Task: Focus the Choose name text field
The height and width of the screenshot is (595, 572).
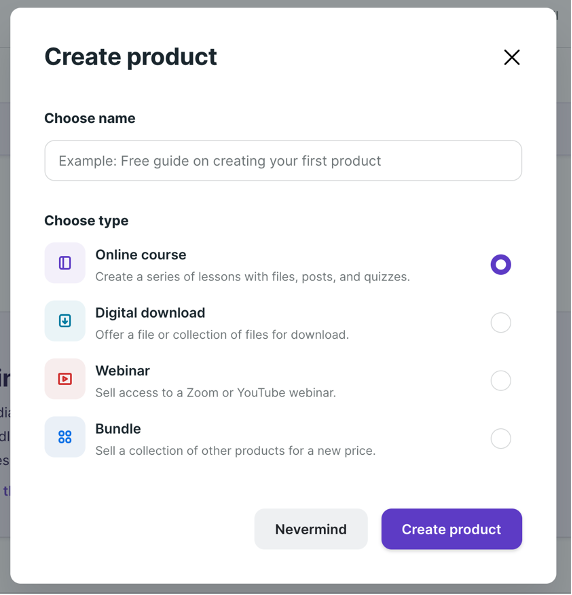Action: pyautogui.click(x=283, y=161)
